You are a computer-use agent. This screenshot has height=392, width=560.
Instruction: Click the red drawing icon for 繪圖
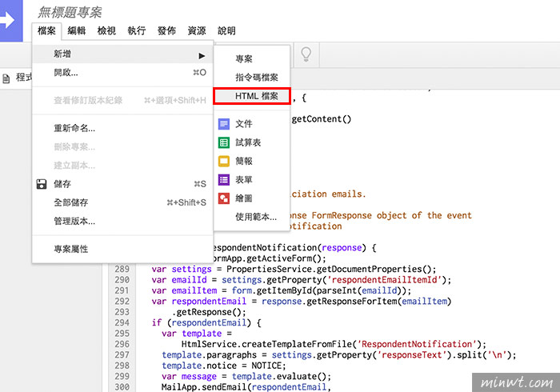224,198
